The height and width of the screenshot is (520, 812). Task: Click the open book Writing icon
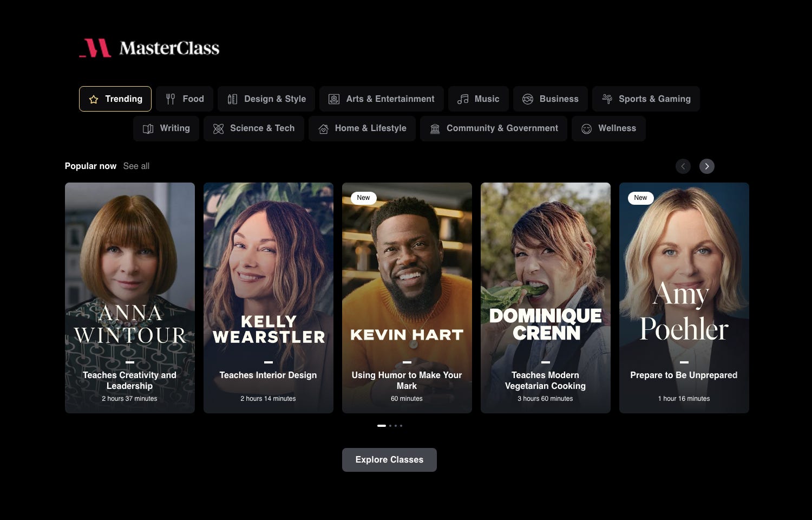click(148, 129)
